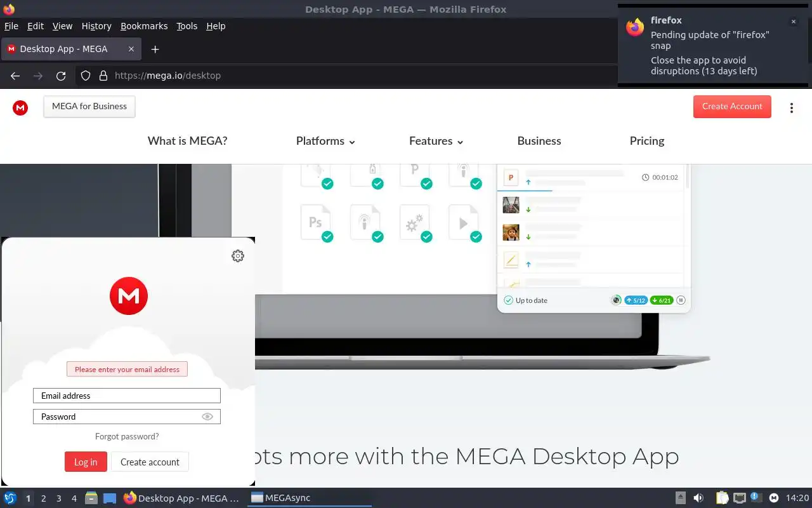Click the Up to date status
Image resolution: width=812 pixels, height=508 pixels.
tap(526, 300)
